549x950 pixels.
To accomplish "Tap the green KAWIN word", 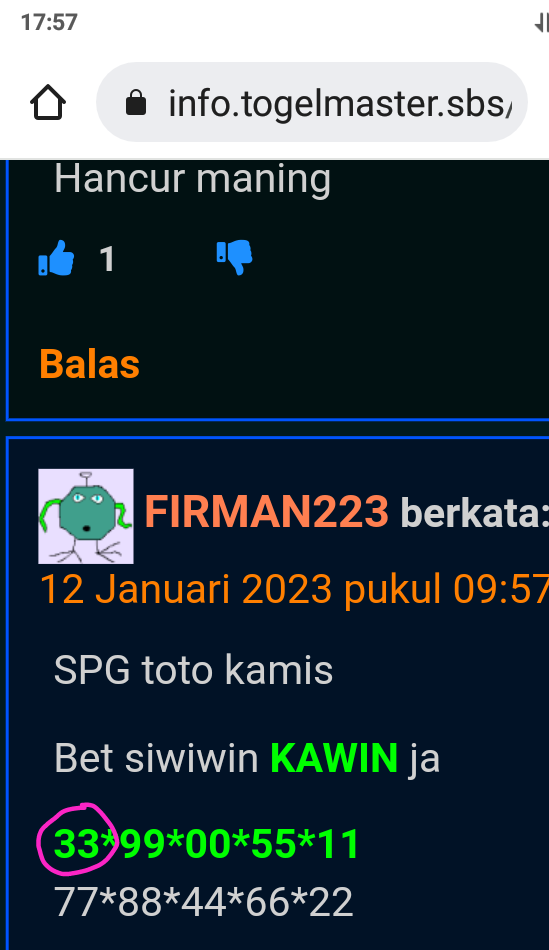I will tap(334, 758).
